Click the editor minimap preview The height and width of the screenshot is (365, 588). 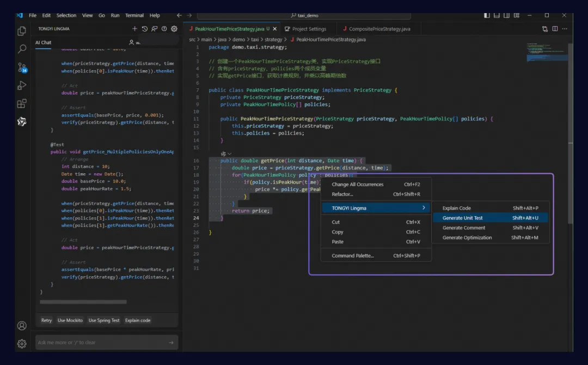pyautogui.click(x=547, y=52)
